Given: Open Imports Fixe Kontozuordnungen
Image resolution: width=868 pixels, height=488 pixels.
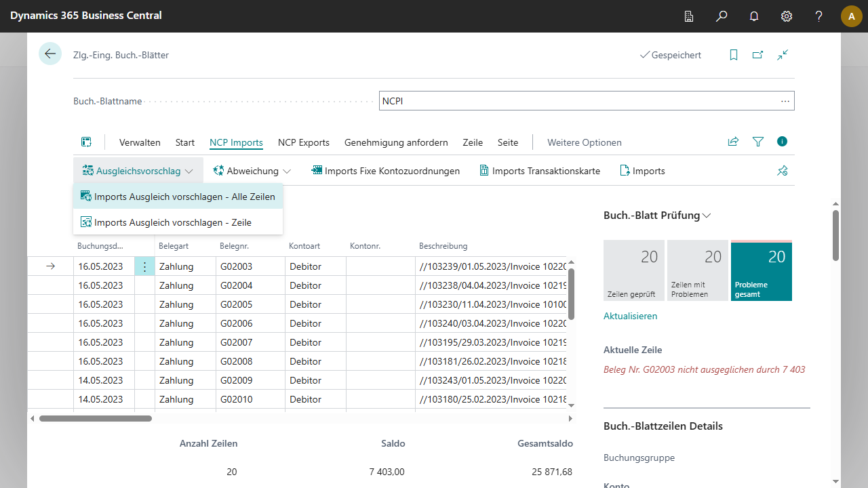Looking at the screenshot, I should tap(385, 171).
